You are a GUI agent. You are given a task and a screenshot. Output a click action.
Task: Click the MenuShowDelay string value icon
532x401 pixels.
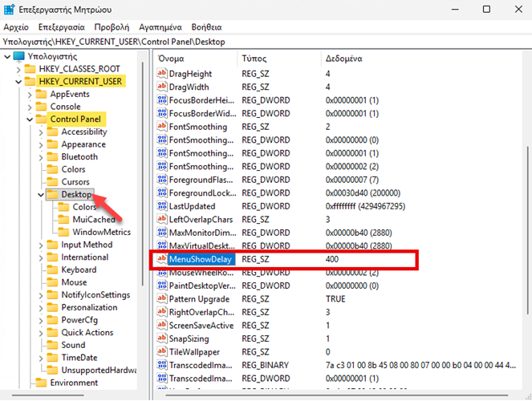pos(161,259)
